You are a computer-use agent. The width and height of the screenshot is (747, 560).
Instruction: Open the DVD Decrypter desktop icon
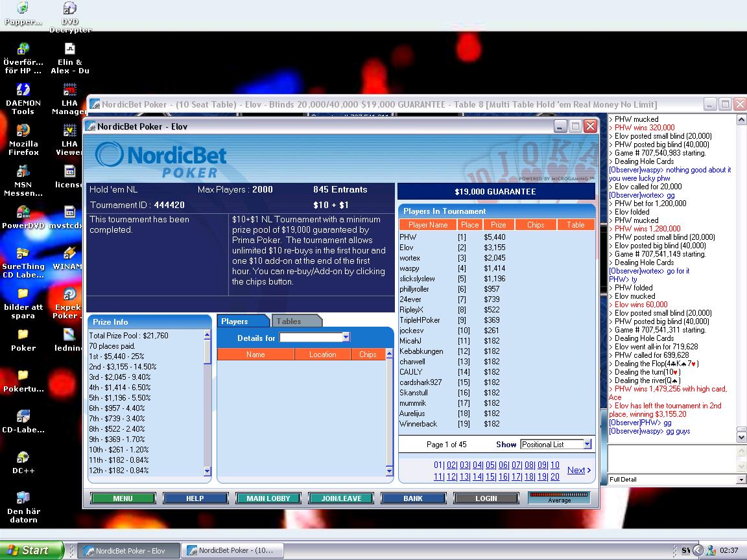coord(70,17)
